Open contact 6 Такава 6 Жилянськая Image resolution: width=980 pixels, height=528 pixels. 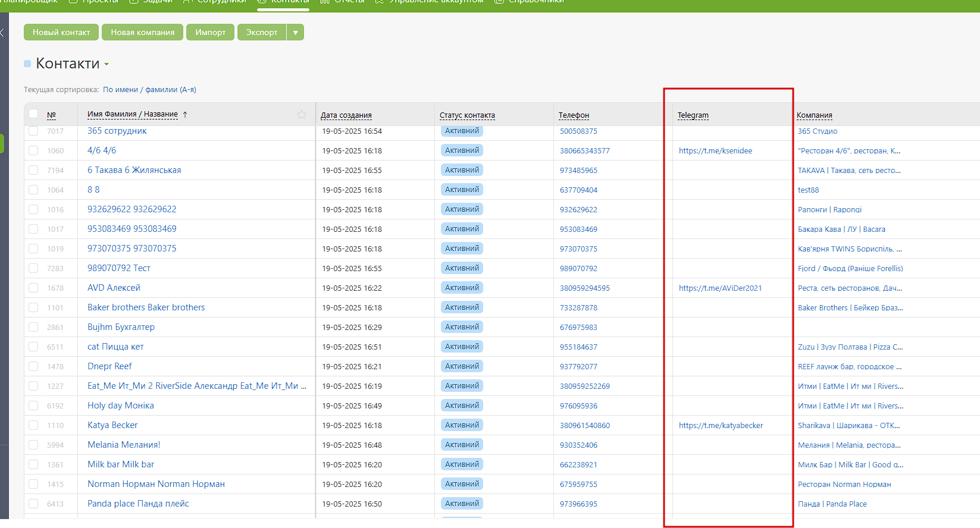click(x=134, y=170)
